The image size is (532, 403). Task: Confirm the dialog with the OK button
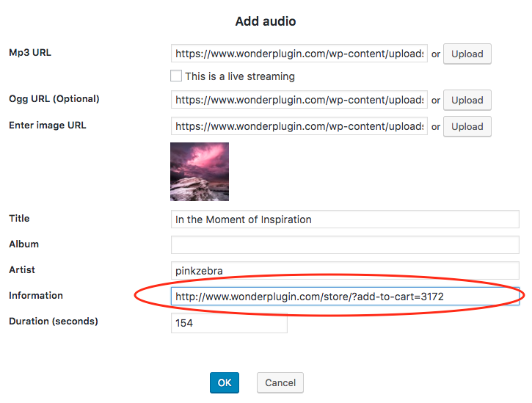coord(225,382)
